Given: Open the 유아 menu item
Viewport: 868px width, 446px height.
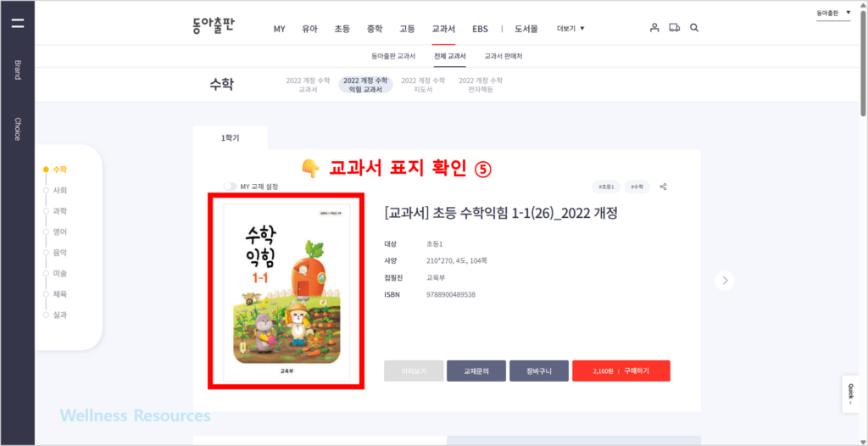Looking at the screenshot, I should point(310,29).
